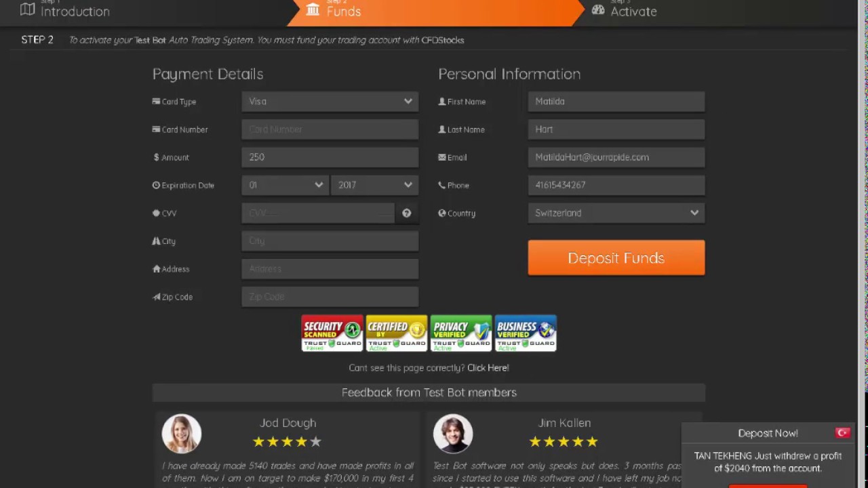
Task: Click the CVV help question mark icon
Action: pyautogui.click(x=406, y=213)
